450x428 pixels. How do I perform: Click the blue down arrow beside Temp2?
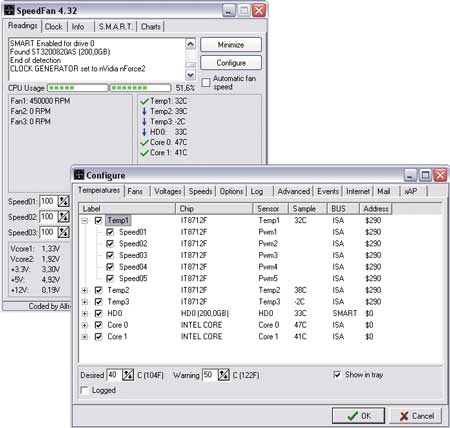click(x=144, y=111)
